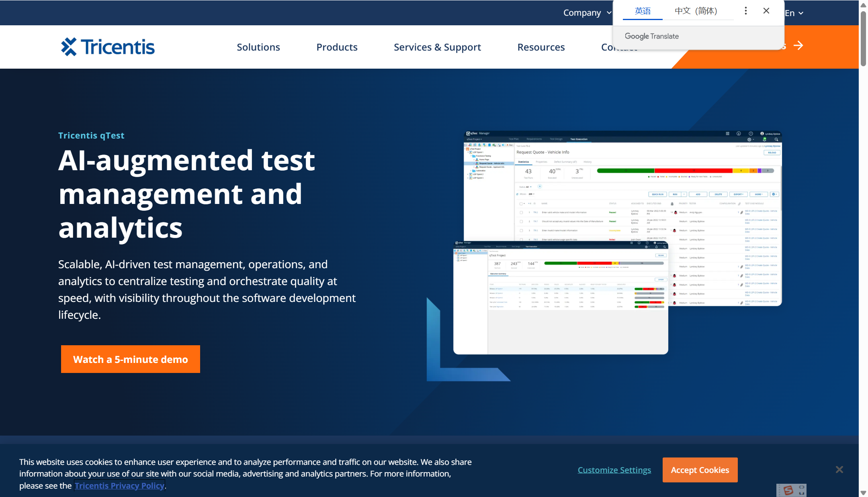Open the Resources menu
Screen dimensions: 868x497
click(x=541, y=47)
